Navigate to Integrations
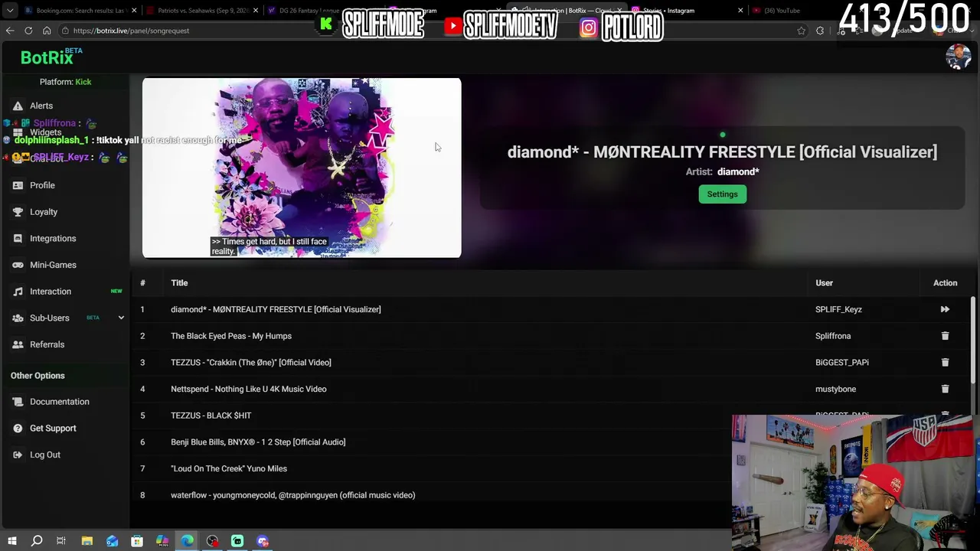 pyautogui.click(x=53, y=238)
